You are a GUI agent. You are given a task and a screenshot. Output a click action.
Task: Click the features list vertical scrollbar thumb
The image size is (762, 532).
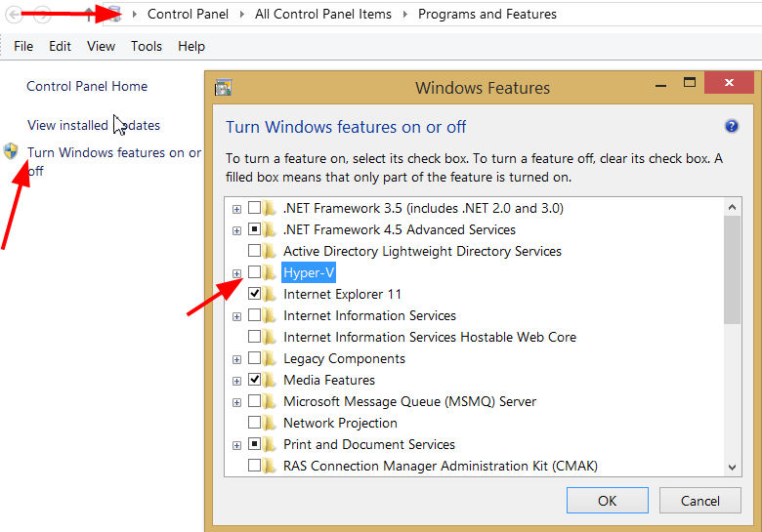coord(732,268)
